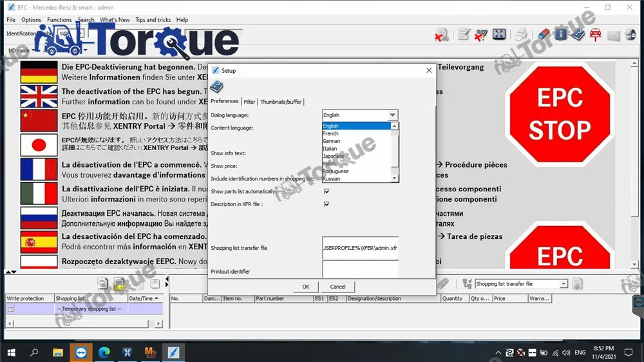Screen dimensions: 644x362
Task: Select Russian in the language list
Action: pos(356,178)
